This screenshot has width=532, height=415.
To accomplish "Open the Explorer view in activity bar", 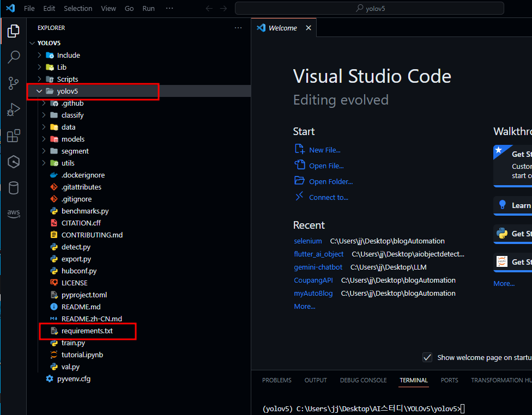I will pyautogui.click(x=13, y=31).
